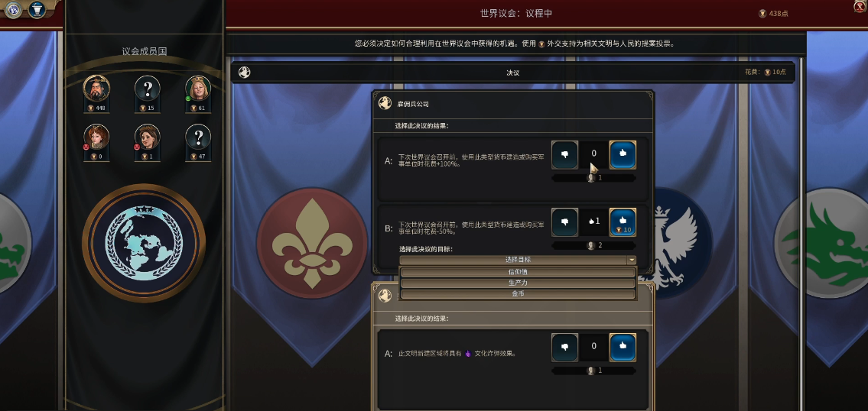Vote thumbs down on option B of 雇佣兵公司
The width and height of the screenshot is (868, 411).
click(564, 222)
